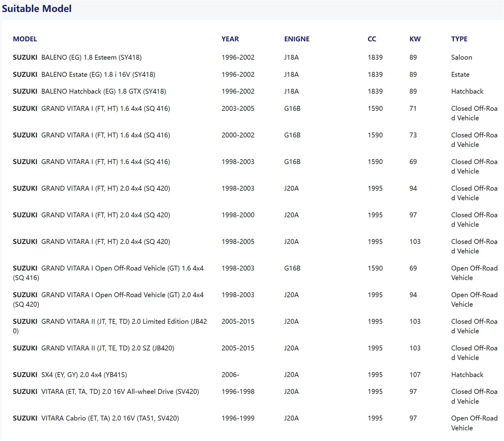Click 'Hatchback' type in SX4 row
504x441 pixels.
click(467, 375)
